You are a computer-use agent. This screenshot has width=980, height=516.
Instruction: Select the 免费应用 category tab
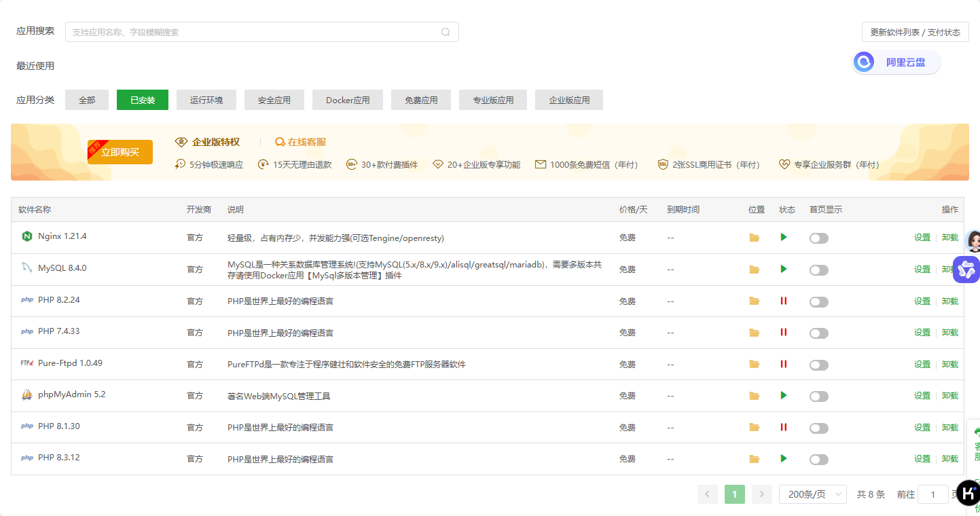[x=421, y=100]
